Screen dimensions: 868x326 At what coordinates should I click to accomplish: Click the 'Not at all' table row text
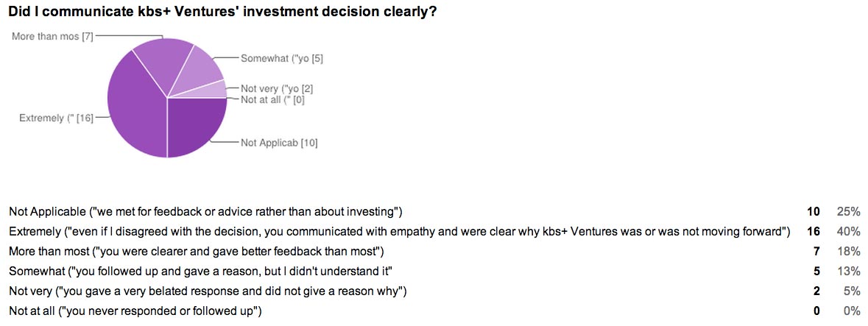[x=135, y=311]
